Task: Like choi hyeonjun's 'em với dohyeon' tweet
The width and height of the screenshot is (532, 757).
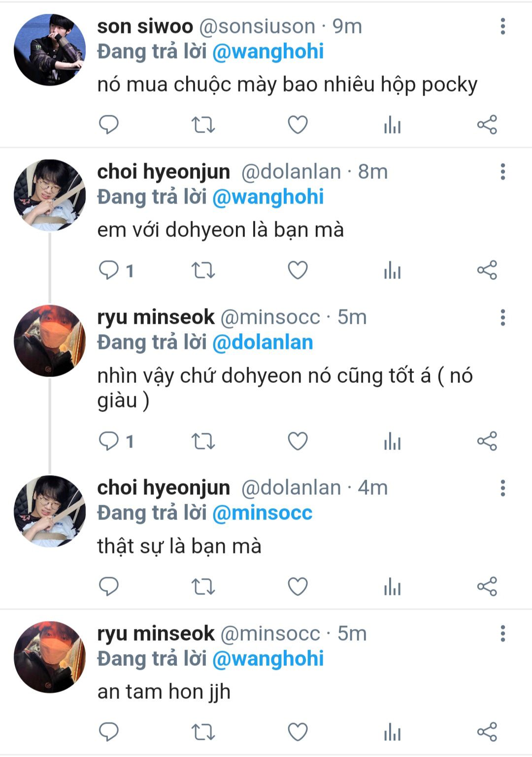Action: pos(298,270)
